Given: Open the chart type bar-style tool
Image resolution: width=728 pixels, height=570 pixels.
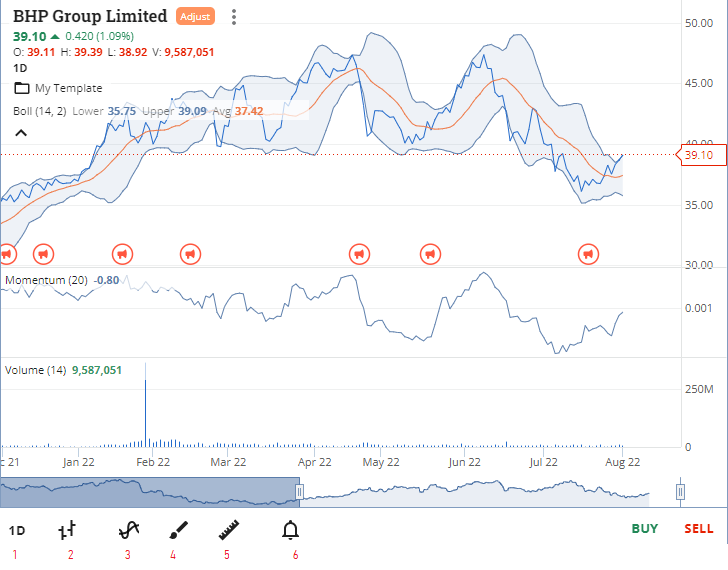Looking at the screenshot, I should 67,530.
